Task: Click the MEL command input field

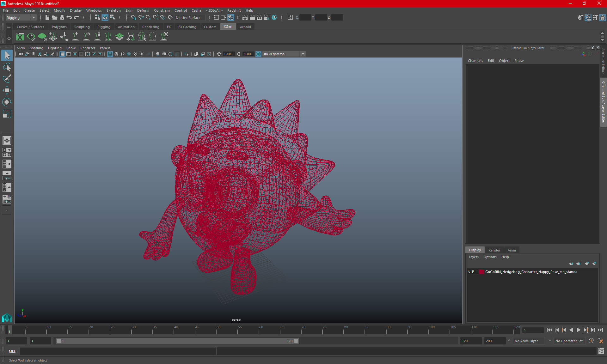Action: click(x=117, y=351)
